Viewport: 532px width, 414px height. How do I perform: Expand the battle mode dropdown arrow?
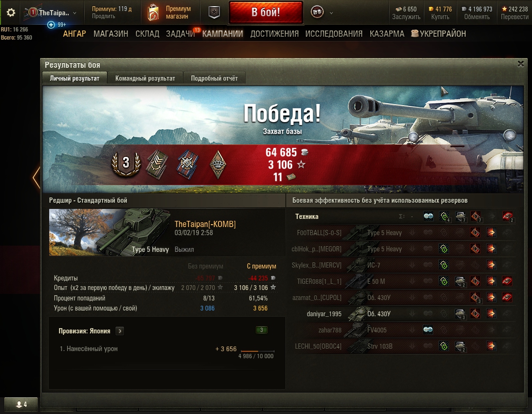(x=331, y=13)
